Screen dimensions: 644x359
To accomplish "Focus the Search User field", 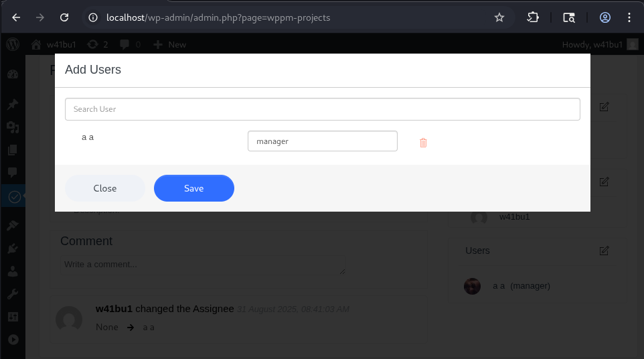I will click(x=322, y=109).
